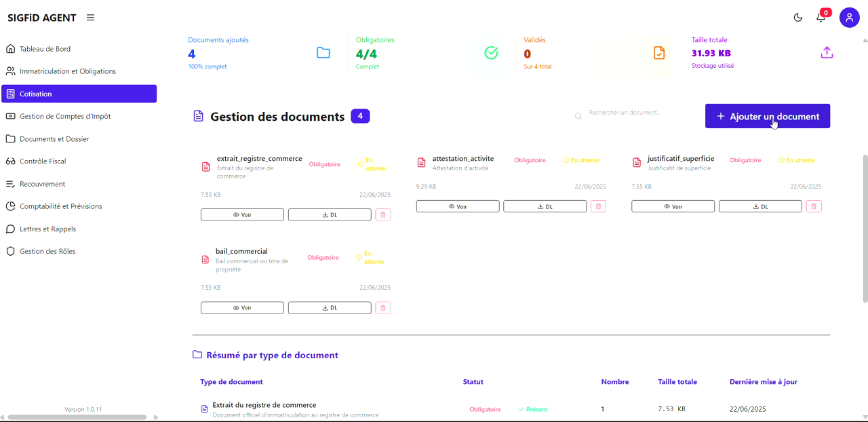Open the notifications bell
This screenshot has width=868, height=422.
pos(821,17)
